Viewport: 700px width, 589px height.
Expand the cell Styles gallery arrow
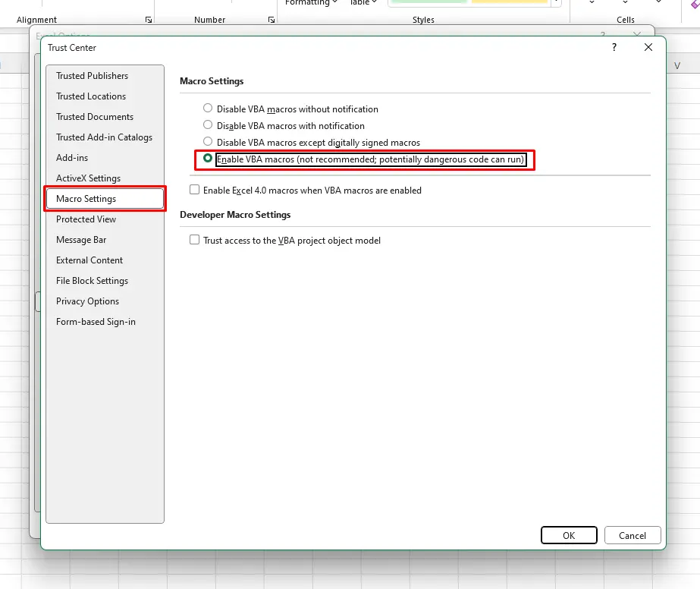pyautogui.click(x=557, y=3)
